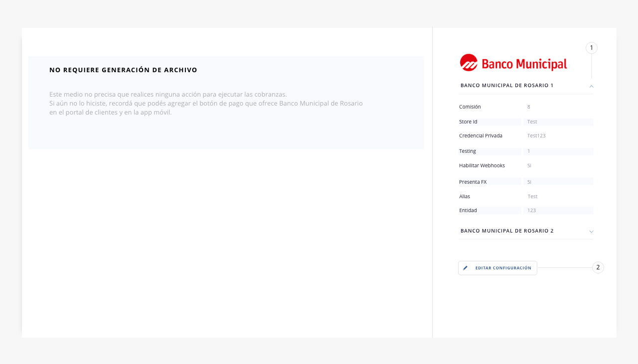Click the line starting "Si aún no lo hiciste"
638x364 pixels.
coord(206,104)
